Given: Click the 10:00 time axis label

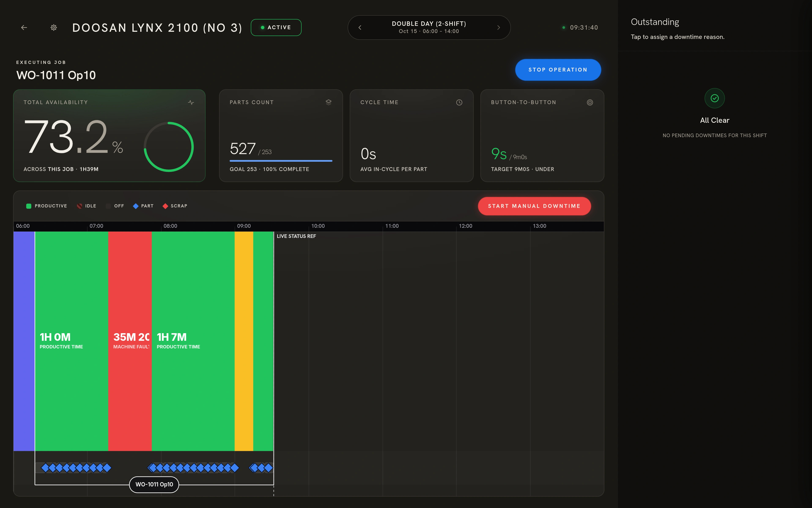Looking at the screenshot, I should (x=318, y=226).
